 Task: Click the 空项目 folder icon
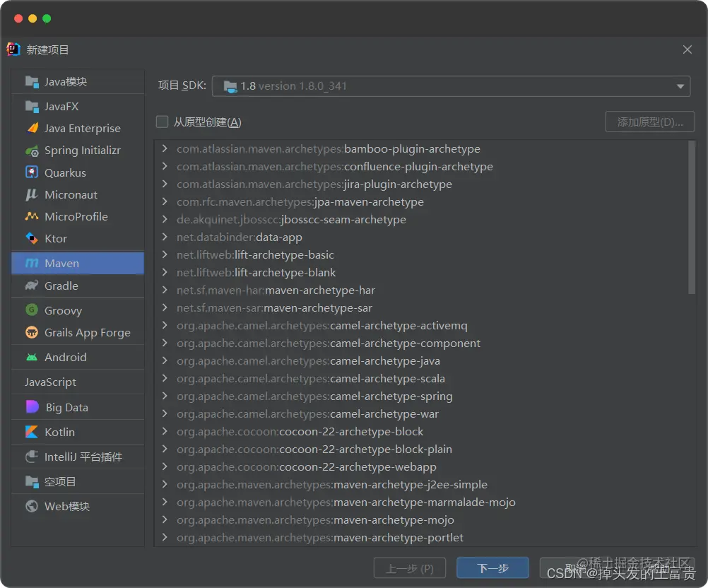pyautogui.click(x=32, y=482)
